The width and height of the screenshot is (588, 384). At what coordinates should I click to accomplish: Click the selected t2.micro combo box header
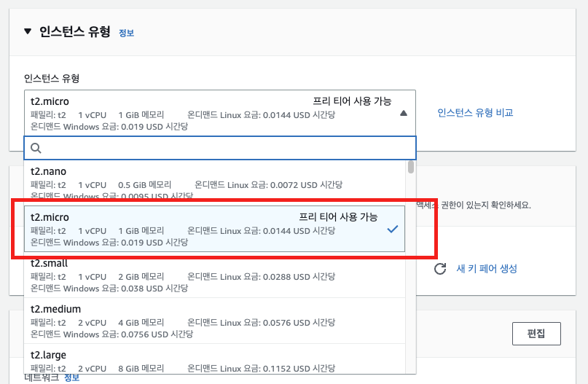pos(220,113)
